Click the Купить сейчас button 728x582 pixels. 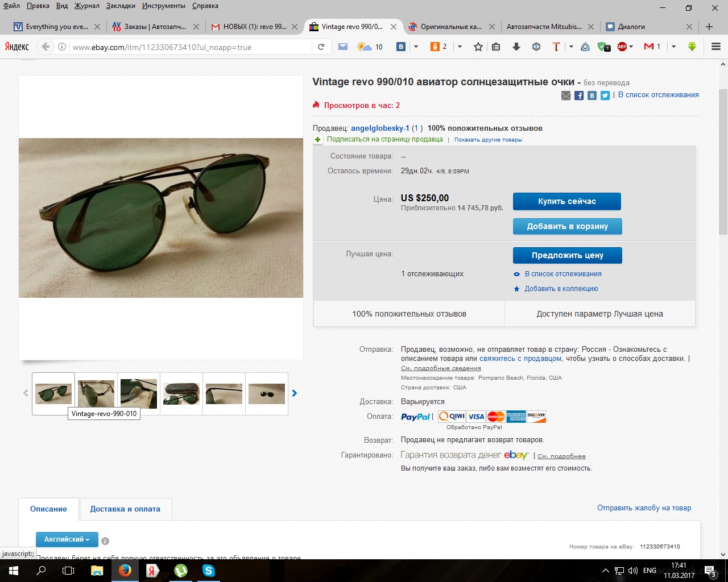[x=567, y=202]
